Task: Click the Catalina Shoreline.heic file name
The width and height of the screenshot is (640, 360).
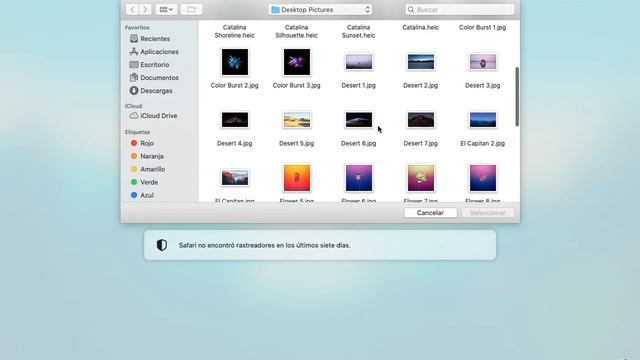Action: pos(235,31)
